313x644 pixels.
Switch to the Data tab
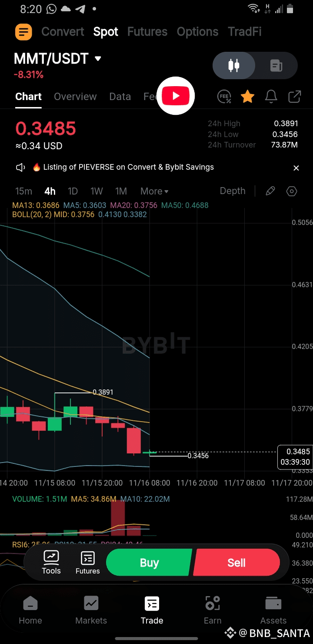click(x=120, y=97)
